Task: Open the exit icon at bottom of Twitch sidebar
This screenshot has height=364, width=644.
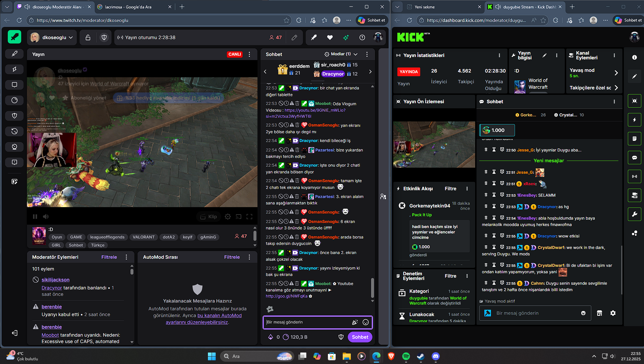Action: [x=14, y=333]
